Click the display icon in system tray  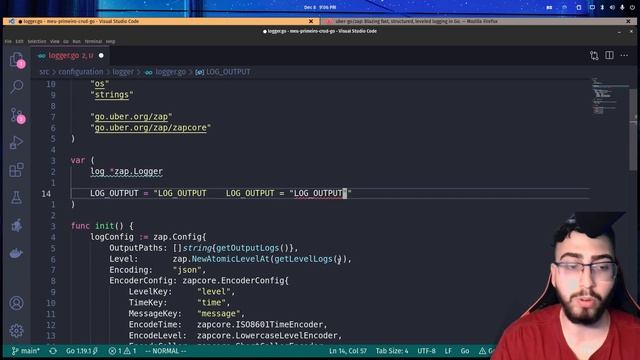(592, 7)
